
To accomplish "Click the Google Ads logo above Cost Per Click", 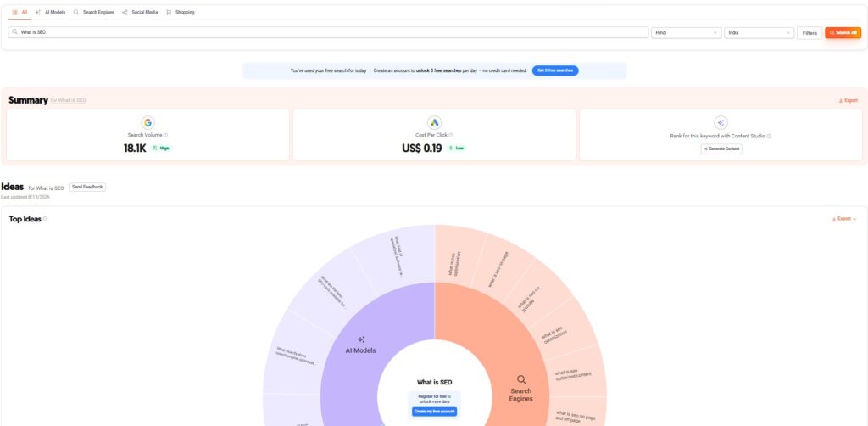I will 434,123.
